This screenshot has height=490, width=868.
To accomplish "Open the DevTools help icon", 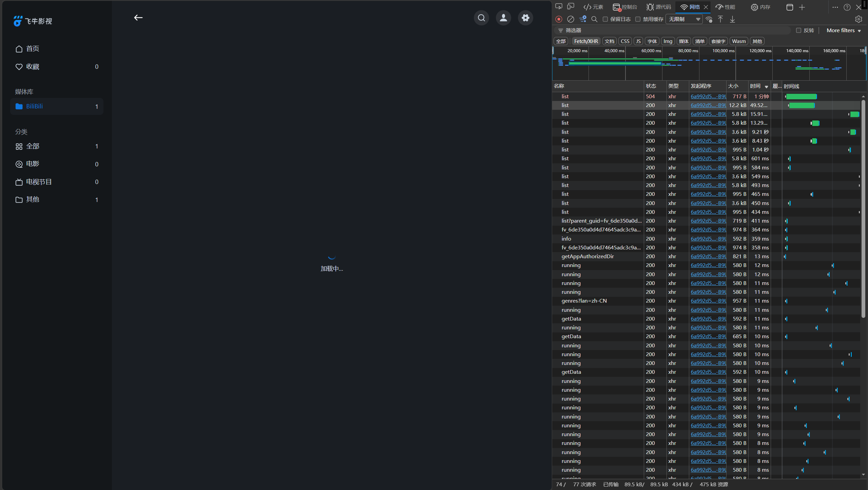I will (x=847, y=7).
